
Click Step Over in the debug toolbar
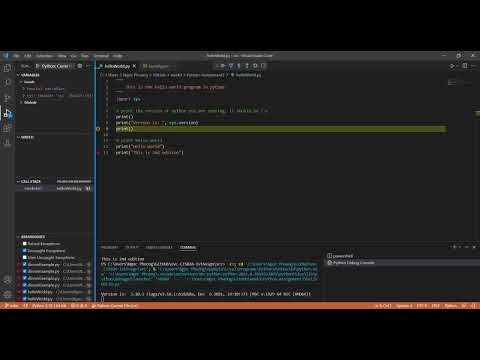click(x=231, y=66)
